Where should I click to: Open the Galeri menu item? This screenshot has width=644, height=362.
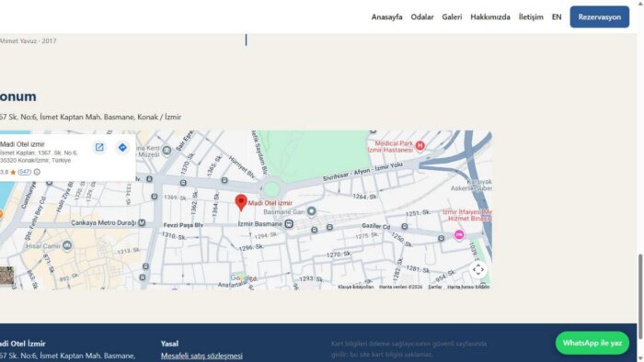pos(452,17)
